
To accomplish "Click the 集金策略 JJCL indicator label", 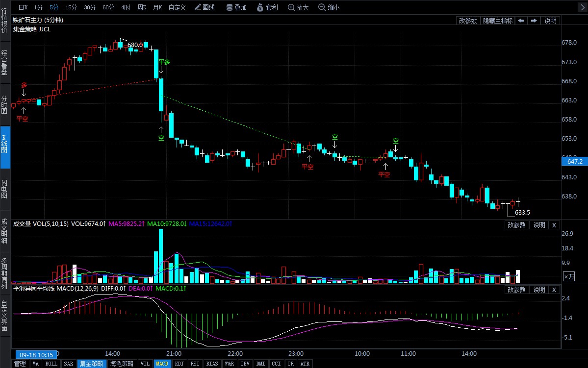I will coord(32,29).
